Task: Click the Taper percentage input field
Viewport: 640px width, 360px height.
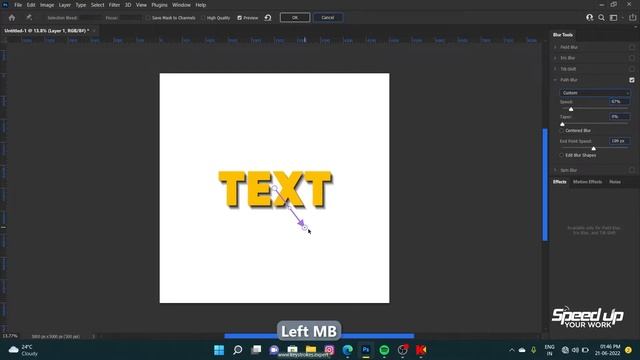Action: (x=620, y=117)
